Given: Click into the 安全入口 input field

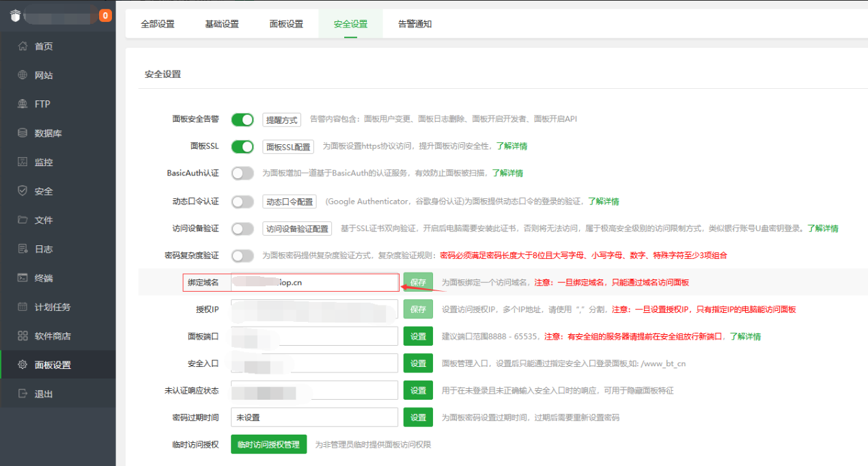Looking at the screenshot, I should pyautogui.click(x=314, y=364).
